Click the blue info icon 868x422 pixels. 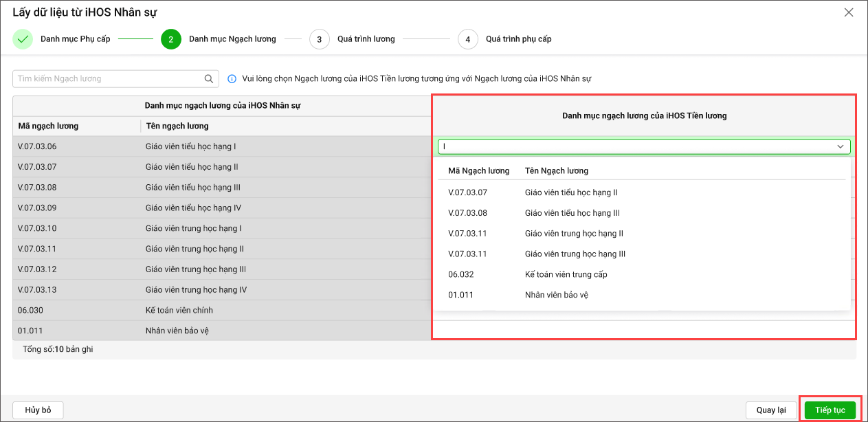click(x=232, y=79)
